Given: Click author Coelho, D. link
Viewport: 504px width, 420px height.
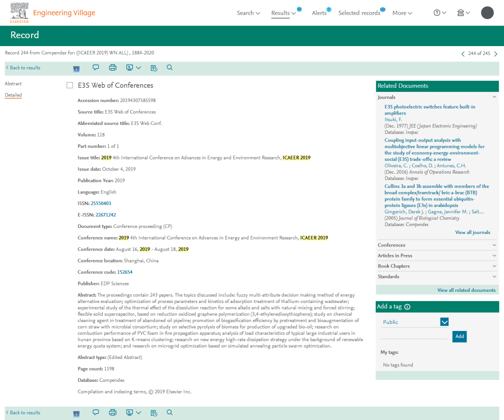Looking at the screenshot, I should coord(422,165).
